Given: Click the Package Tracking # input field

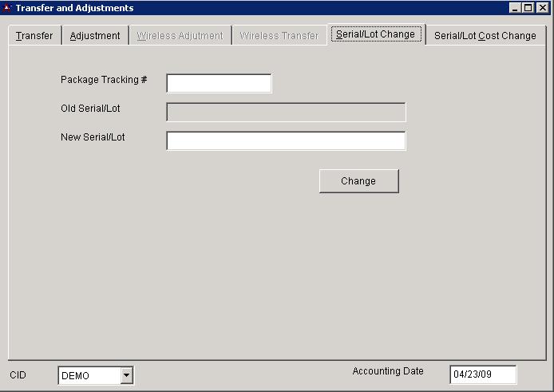Looking at the screenshot, I should (x=219, y=84).
